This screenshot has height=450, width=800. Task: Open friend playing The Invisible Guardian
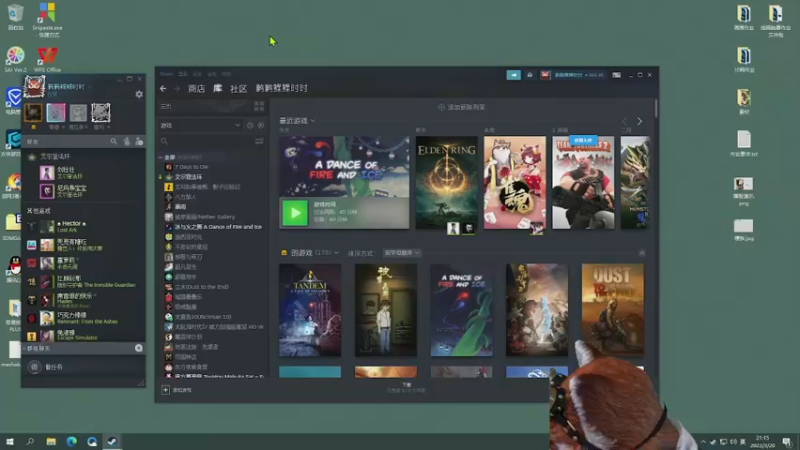pos(84,282)
